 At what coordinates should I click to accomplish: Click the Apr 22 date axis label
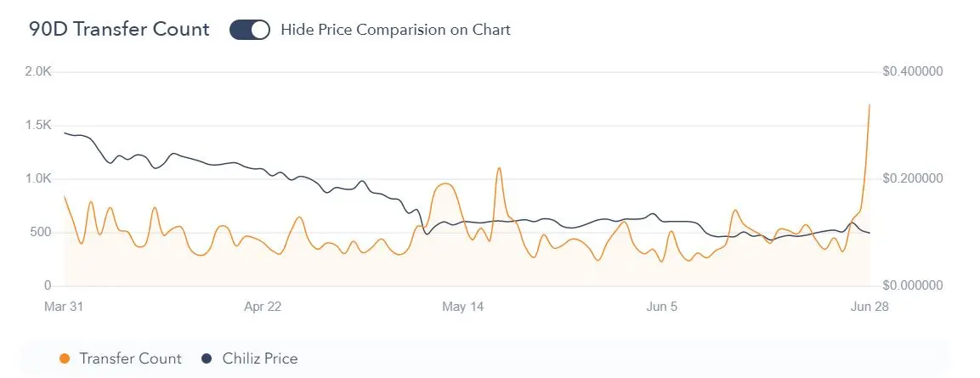coord(262,306)
